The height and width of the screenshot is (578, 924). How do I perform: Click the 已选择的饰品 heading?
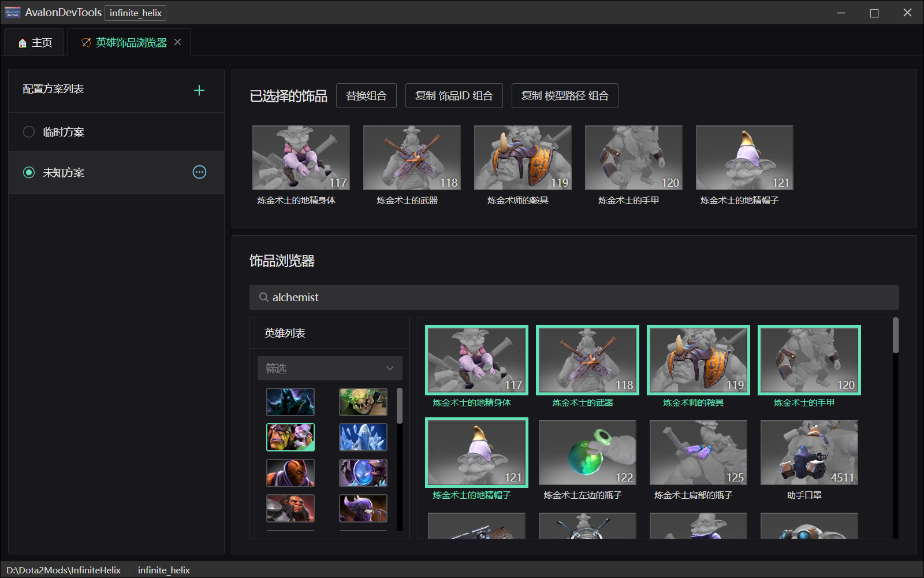[x=288, y=96]
